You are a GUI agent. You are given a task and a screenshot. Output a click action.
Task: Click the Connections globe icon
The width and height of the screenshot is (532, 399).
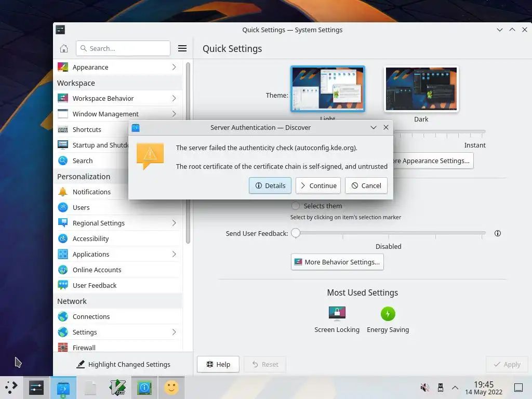(63, 316)
